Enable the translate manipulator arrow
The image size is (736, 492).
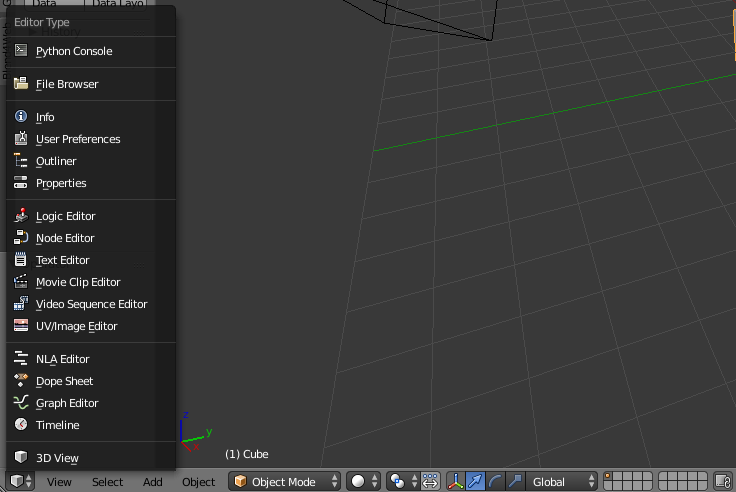(x=475, y=482)
